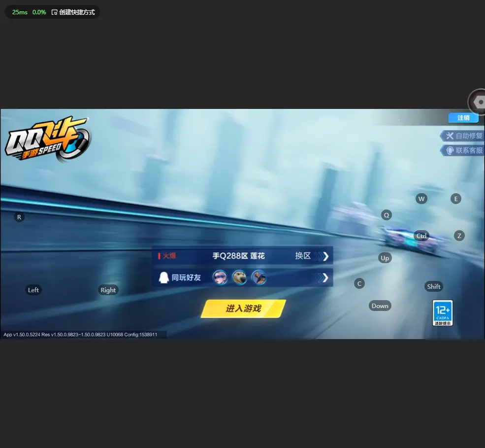Tap the Z key overlay button
The height and width of the screenshot is (448, 485).
(459, 236)
